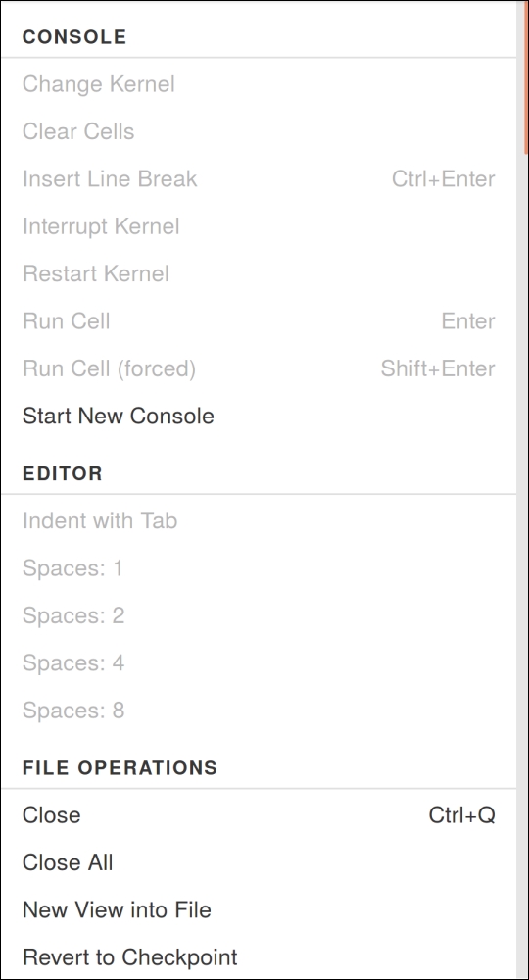Set indentation to Spaces: 8
The width and height of the screenshot is (529, 980).
[259, 710]
